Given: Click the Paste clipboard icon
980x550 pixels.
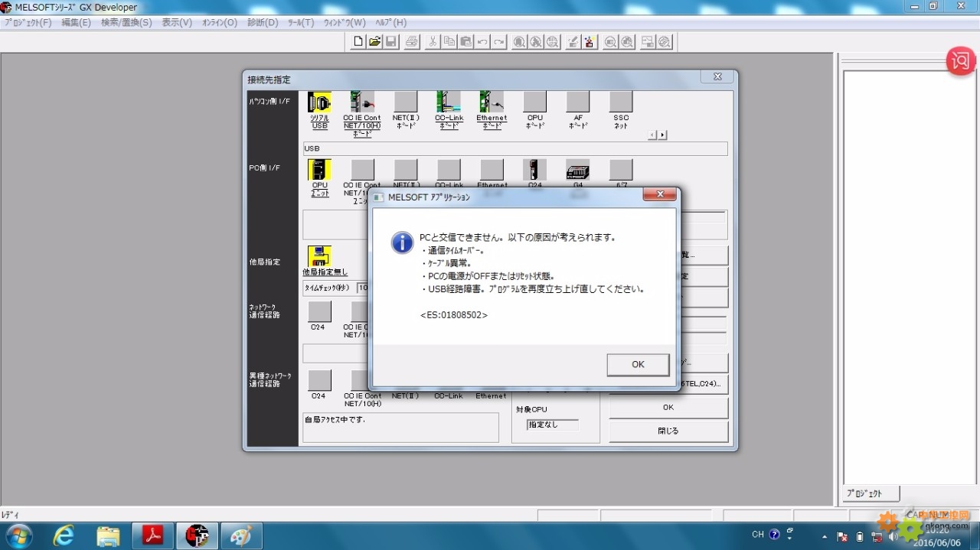Looking at the screenshot, I should click(x=465, y=42).
